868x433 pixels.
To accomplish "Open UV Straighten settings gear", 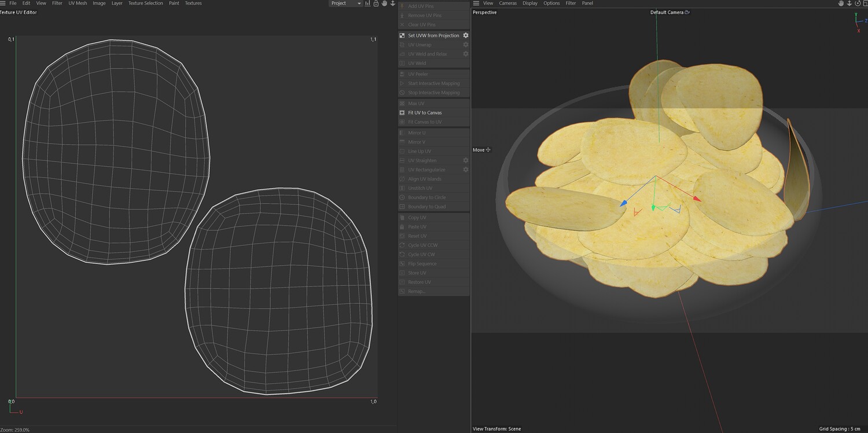I will 465,160.
